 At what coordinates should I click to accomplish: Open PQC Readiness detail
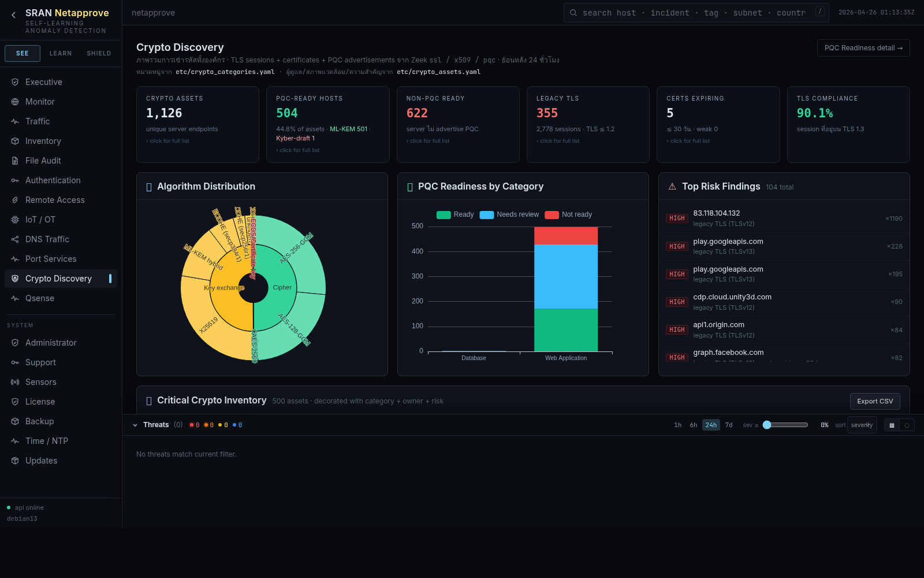pyautogui.click(x=863, y=48)
